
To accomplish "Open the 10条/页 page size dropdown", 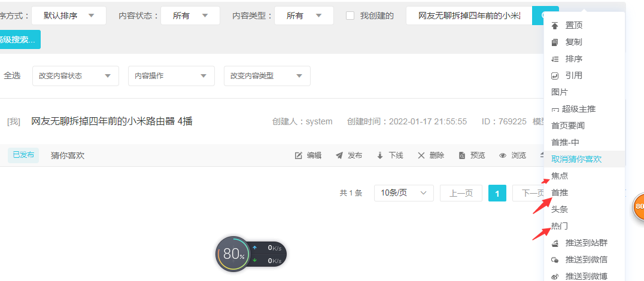I will [404, 193].
